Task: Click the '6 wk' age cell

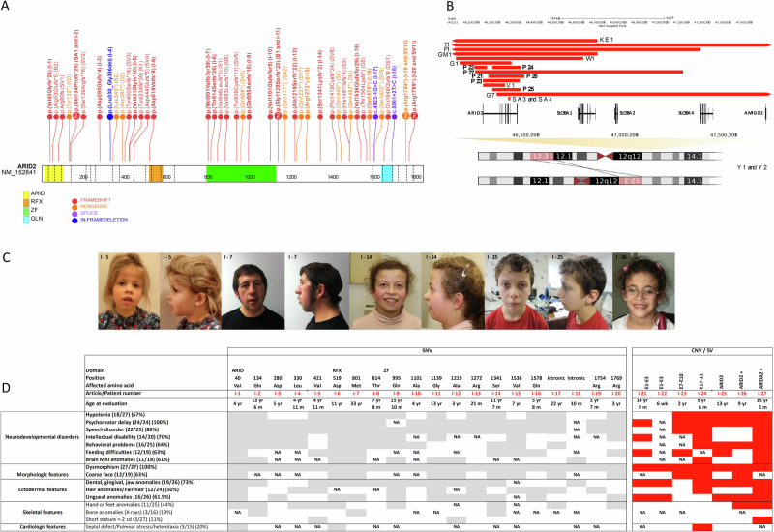Action: pyautogui.click(x=662, y=403)
